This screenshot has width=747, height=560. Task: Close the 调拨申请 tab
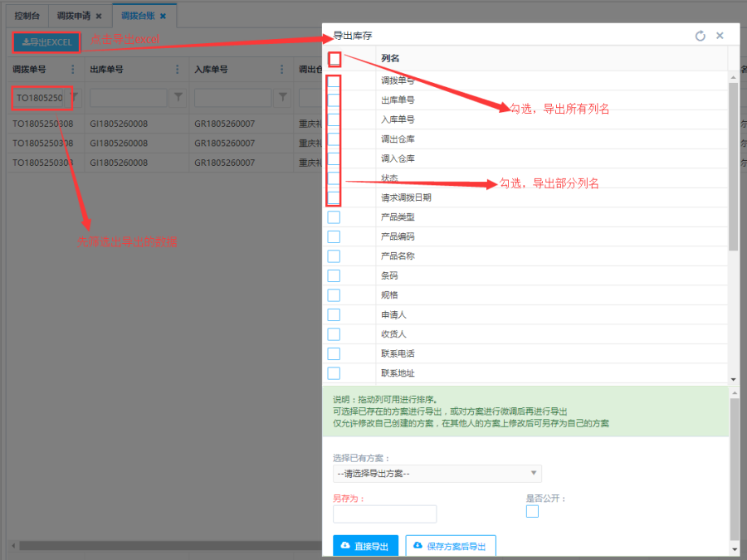tap(99, 16)
